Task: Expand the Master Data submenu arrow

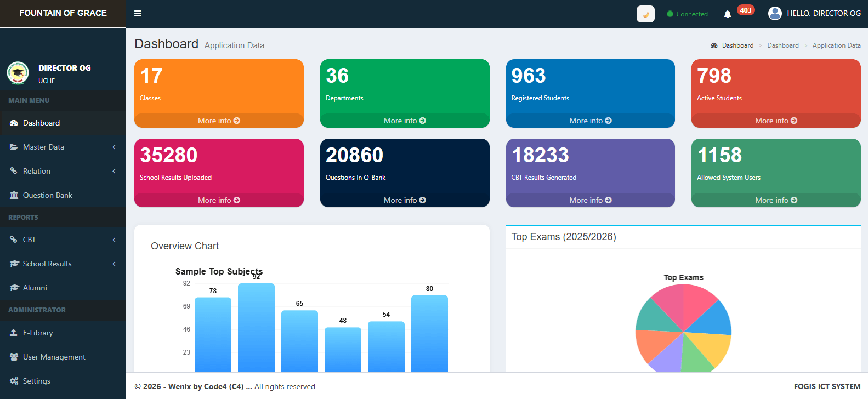Action: click(x=114, y=147)
